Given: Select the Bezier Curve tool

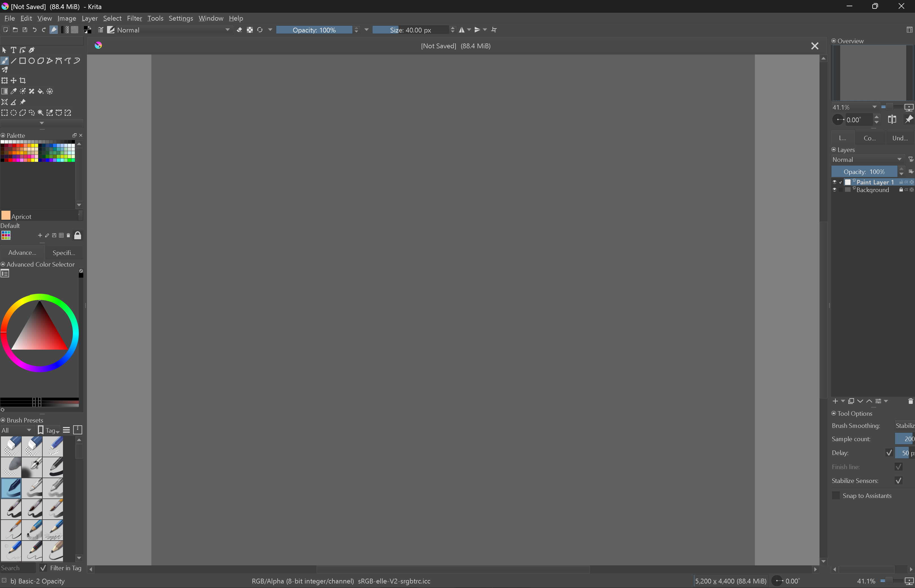Looking at the screenshot, I should pos(59,61).
